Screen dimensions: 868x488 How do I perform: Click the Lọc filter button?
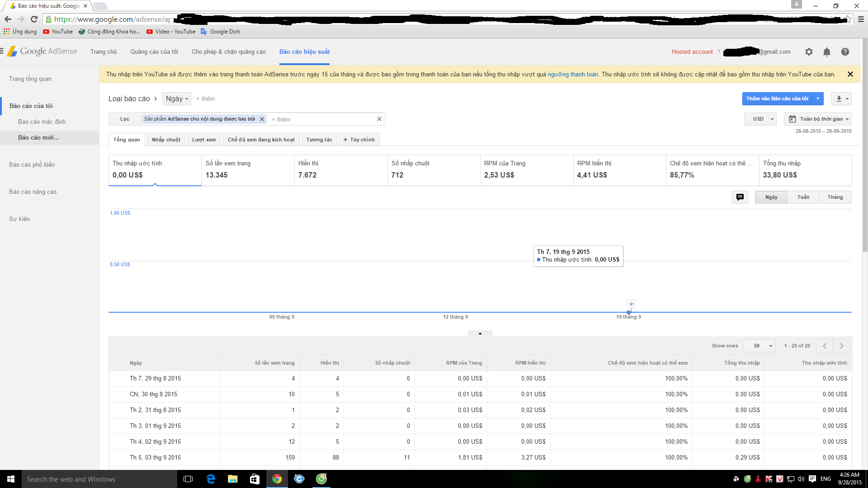[x=125, y=119]
